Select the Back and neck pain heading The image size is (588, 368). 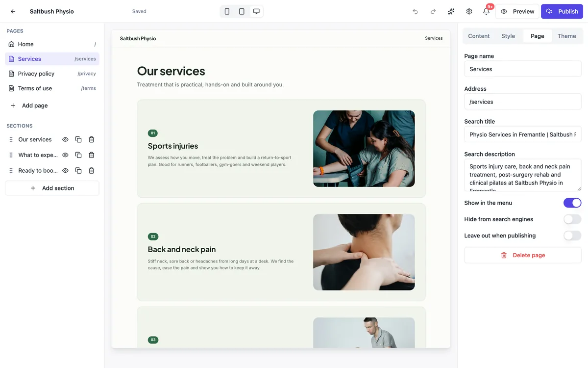click(182, 249)
